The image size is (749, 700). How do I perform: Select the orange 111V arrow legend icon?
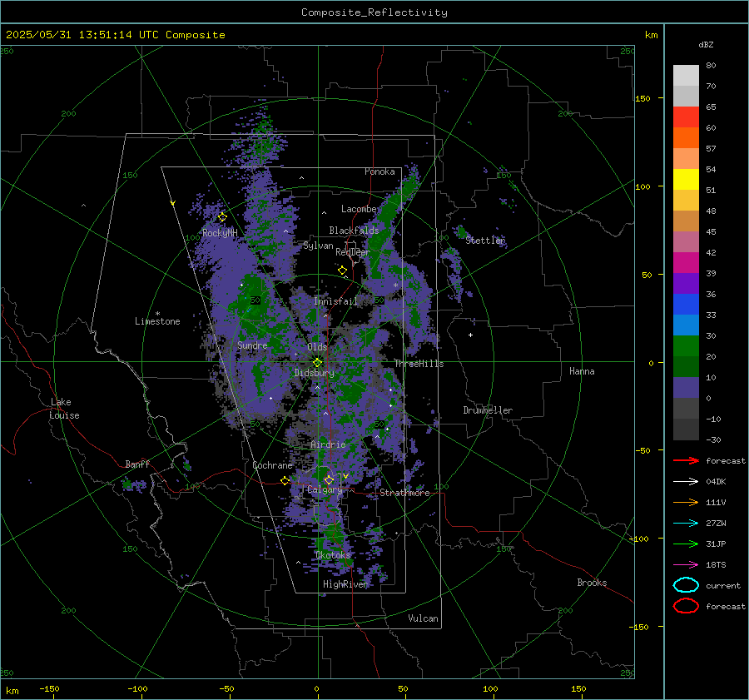click(x=686, y=502)
